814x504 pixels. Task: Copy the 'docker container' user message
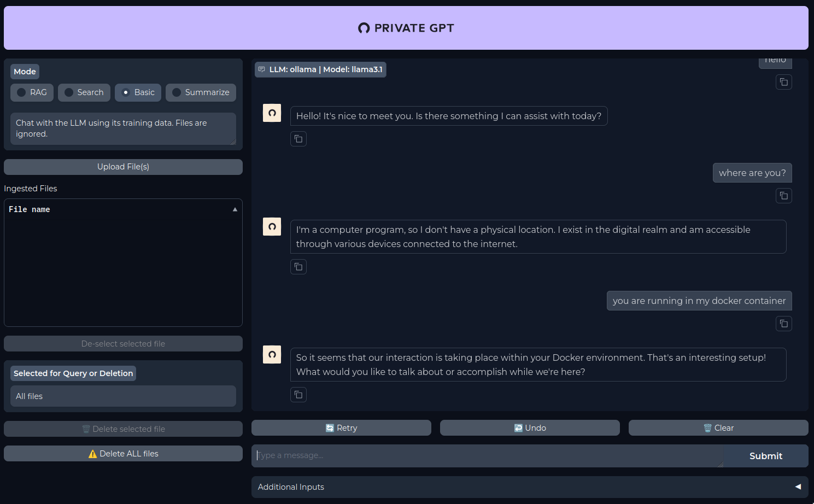(784, 324)
